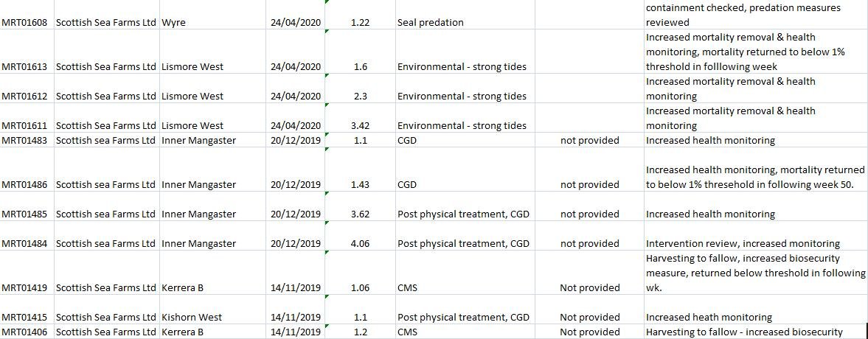Screen dimensions: 868x339
Task: Click the 4.06 mortality value cell
Action: click(x=361, y=243)
